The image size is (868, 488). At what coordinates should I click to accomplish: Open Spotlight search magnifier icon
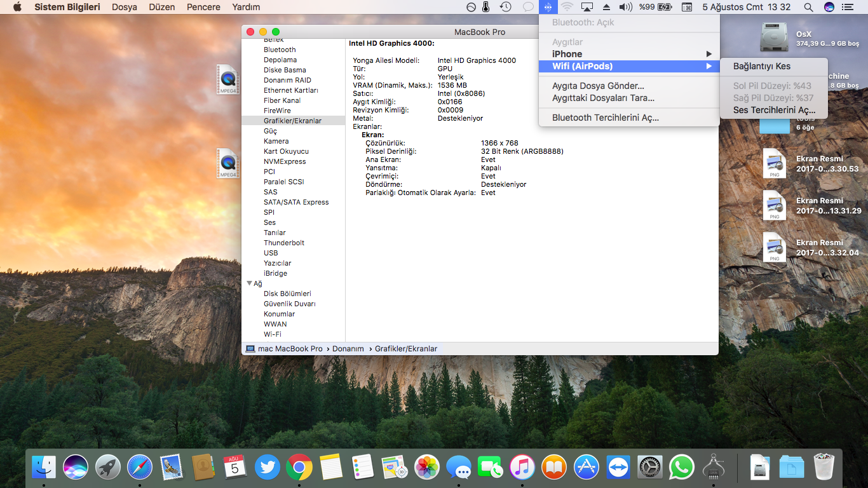tap(808, 7)
